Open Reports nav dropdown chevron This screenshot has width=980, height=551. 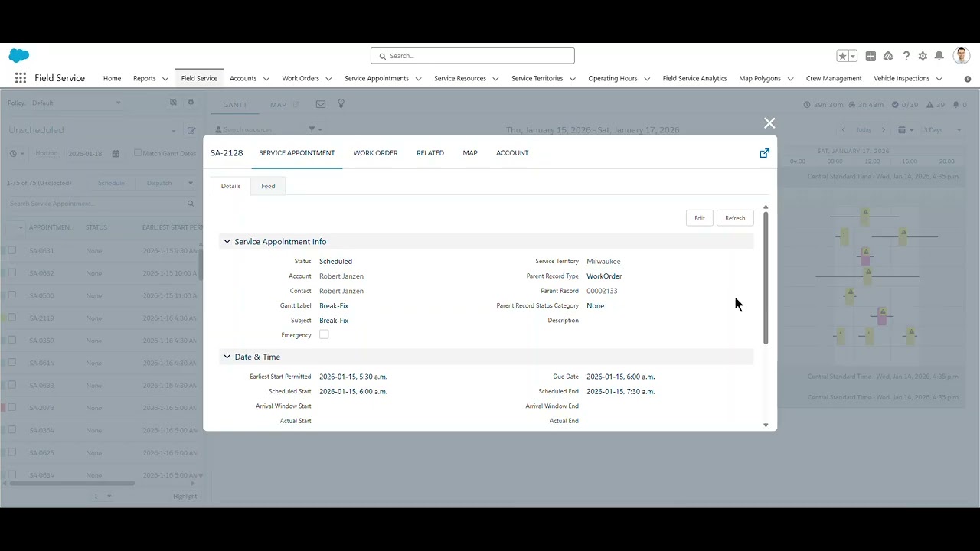165,79
